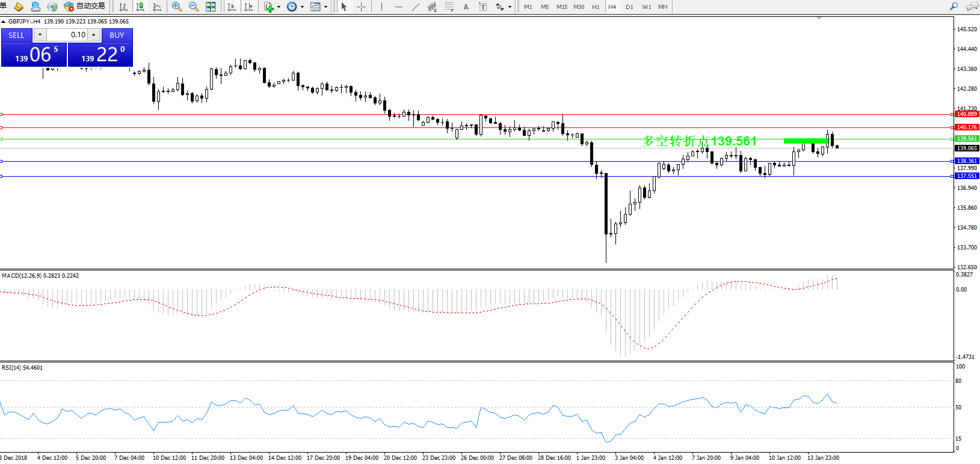Switch timeframe to D1
The width and height of the screenshot is (980, 464).
click(629, 7)
